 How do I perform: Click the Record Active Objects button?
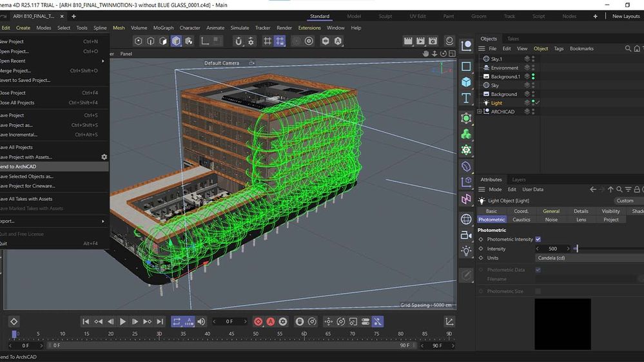coord(259,322)
